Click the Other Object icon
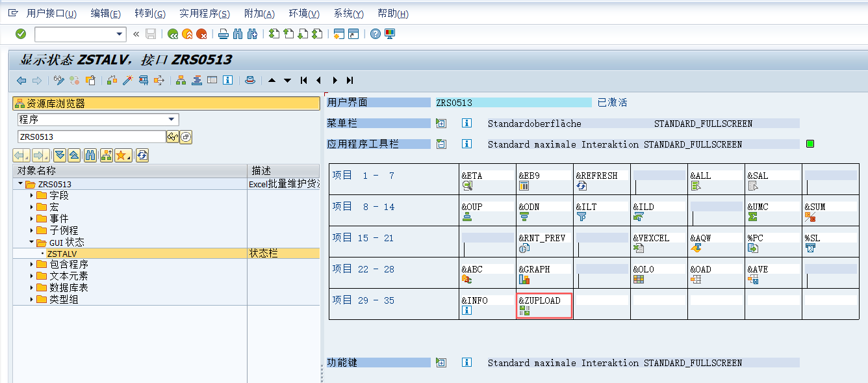The height and width of the screenshot is (383, 868). (90, 81)
